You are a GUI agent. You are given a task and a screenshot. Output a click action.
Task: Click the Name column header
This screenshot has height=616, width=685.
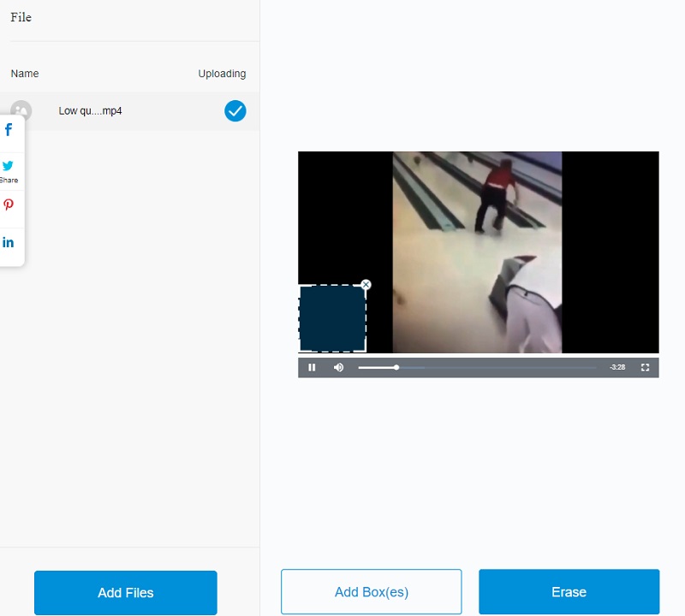tap(25, 74)
